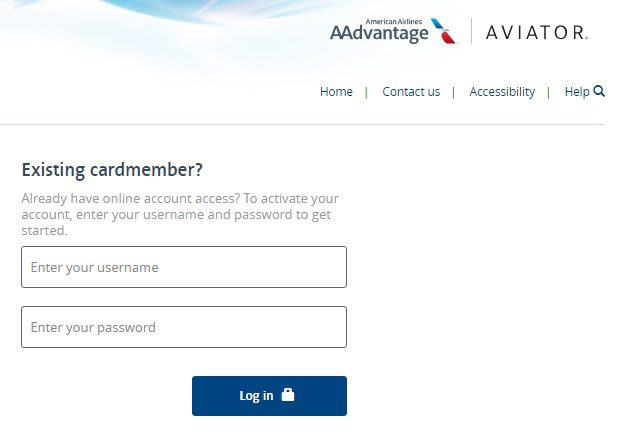Open the Home page link
620x440 pixels.
click(336, 92)
